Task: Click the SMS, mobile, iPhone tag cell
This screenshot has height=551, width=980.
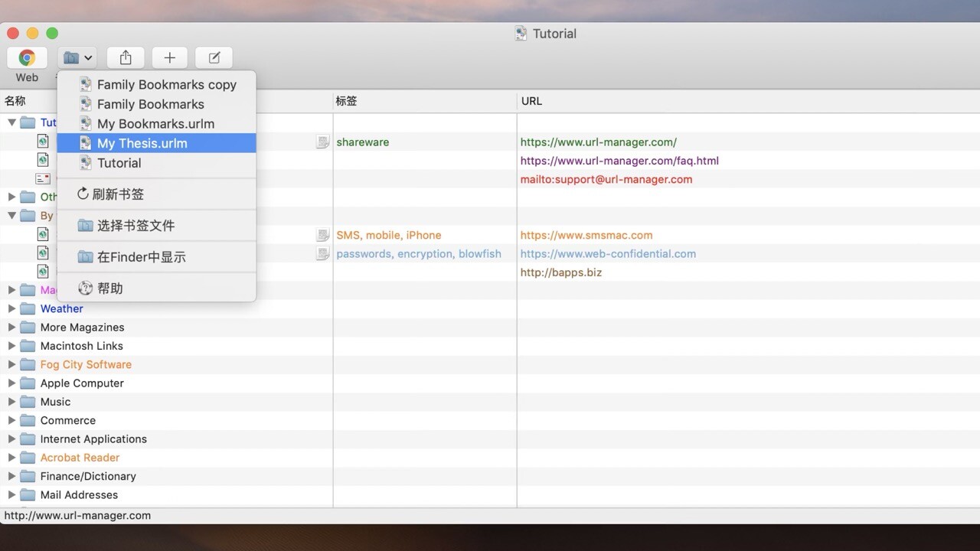Action: (x=388, y=235)
